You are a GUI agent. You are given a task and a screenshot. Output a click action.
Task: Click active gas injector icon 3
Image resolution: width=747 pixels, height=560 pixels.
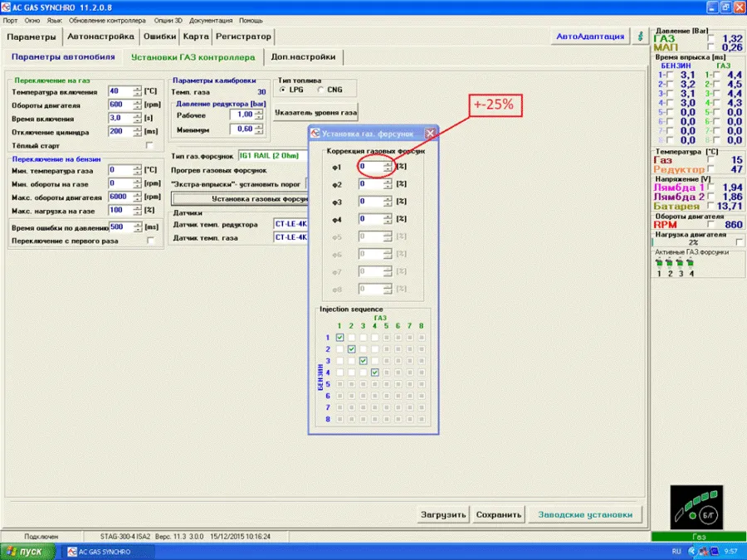coord(680,262)
